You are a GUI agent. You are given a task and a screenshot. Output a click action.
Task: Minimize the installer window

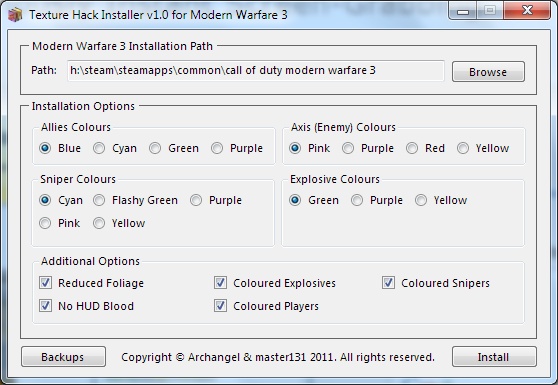463,11
